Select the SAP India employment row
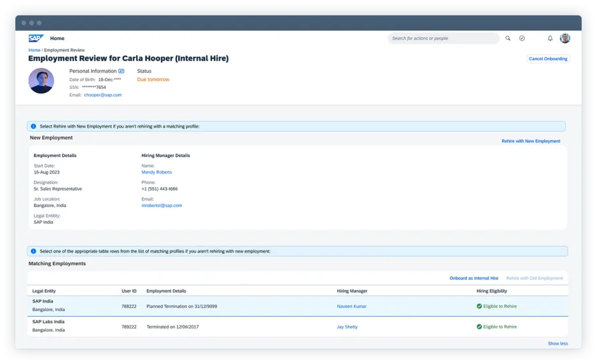The width and height of the screenshot is (597, 364). tap(200, 306)
